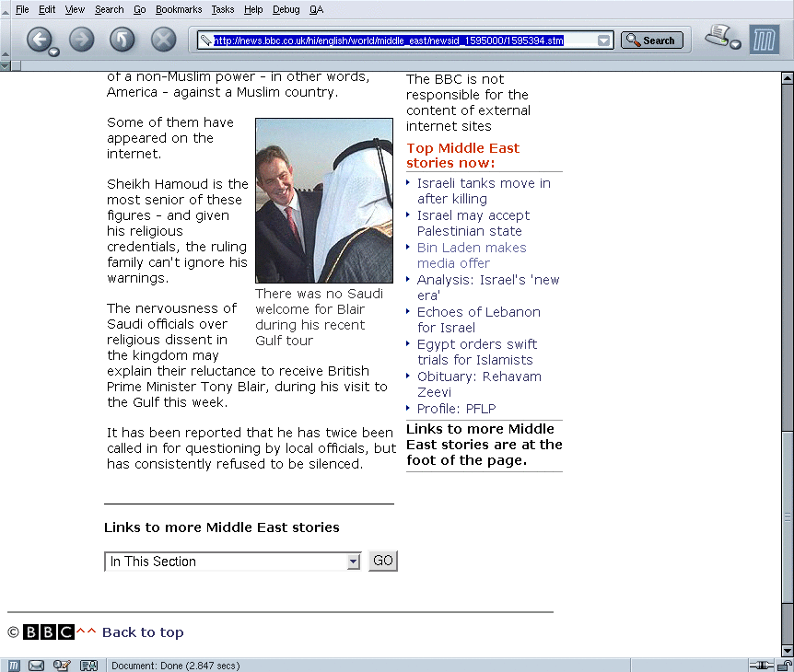
Task: Open 'Echoes of Lebanon for Israel' link
Action: [x=479, y=319]
